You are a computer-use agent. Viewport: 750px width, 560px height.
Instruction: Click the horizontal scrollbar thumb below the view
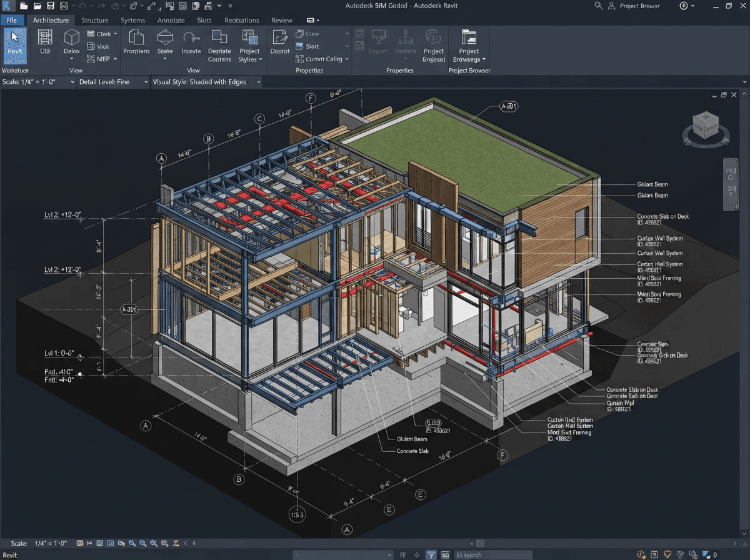click(x=480, y=544)
